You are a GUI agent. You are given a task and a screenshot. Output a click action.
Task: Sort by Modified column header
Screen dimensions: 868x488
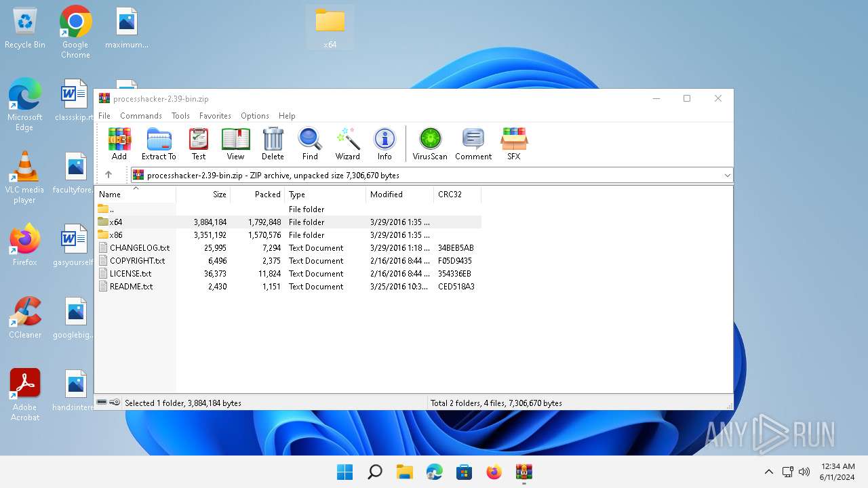tap(400, 195)
